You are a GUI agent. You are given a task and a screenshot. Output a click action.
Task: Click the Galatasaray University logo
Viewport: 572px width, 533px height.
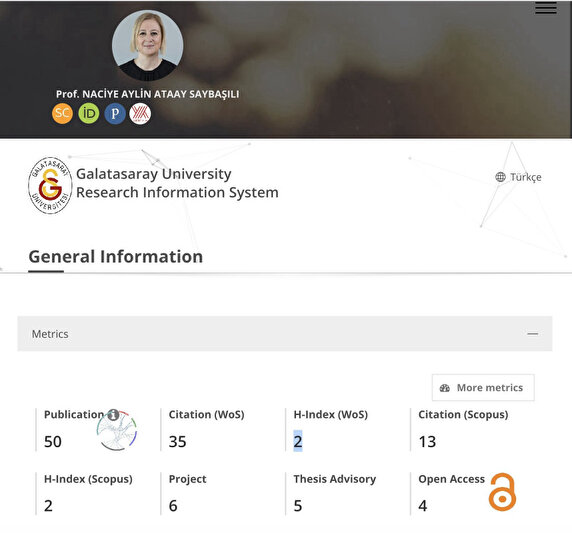pos(50,185)
